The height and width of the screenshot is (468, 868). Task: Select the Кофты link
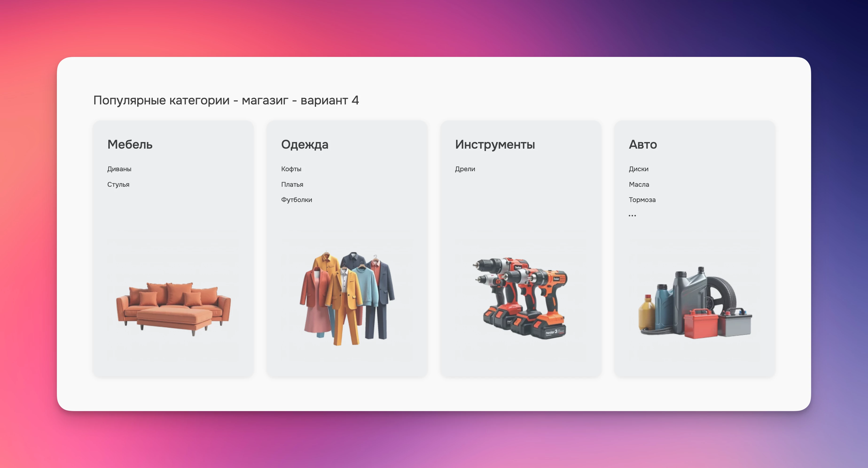[291, 169]
